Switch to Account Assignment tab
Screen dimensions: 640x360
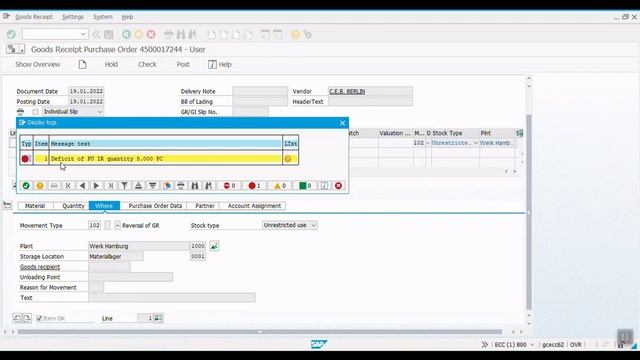pyautogui.click(x=254, y=206)
